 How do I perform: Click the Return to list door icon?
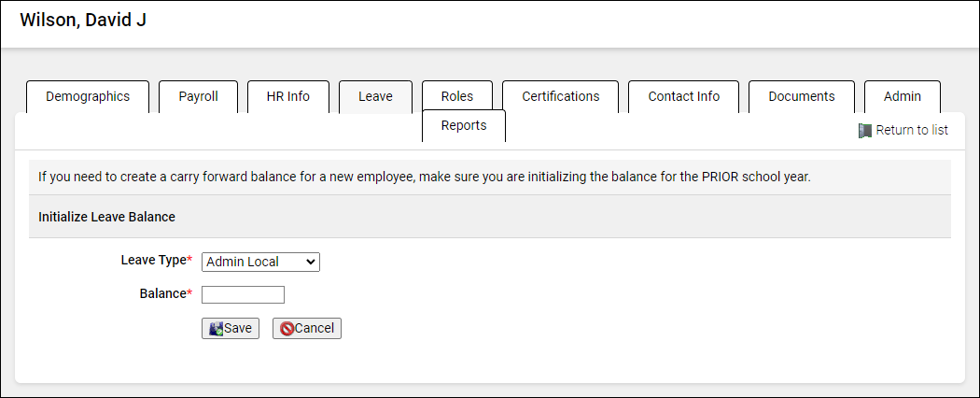864,131
